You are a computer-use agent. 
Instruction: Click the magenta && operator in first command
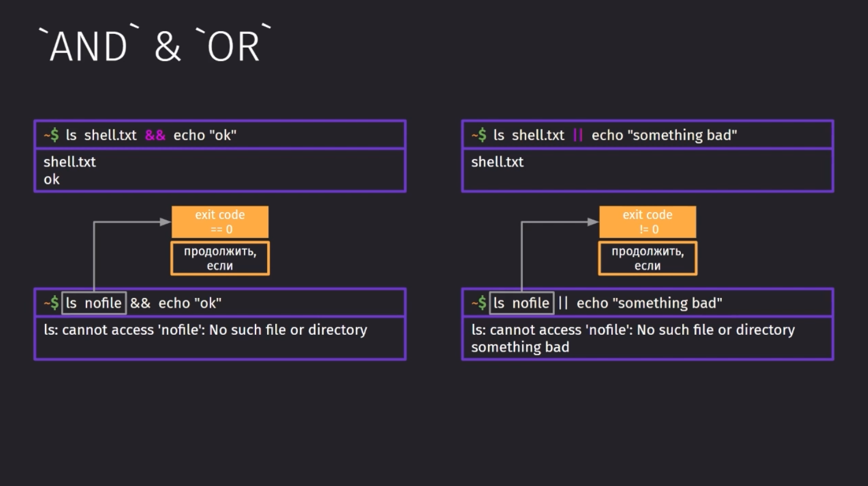[x=155, y=135]
